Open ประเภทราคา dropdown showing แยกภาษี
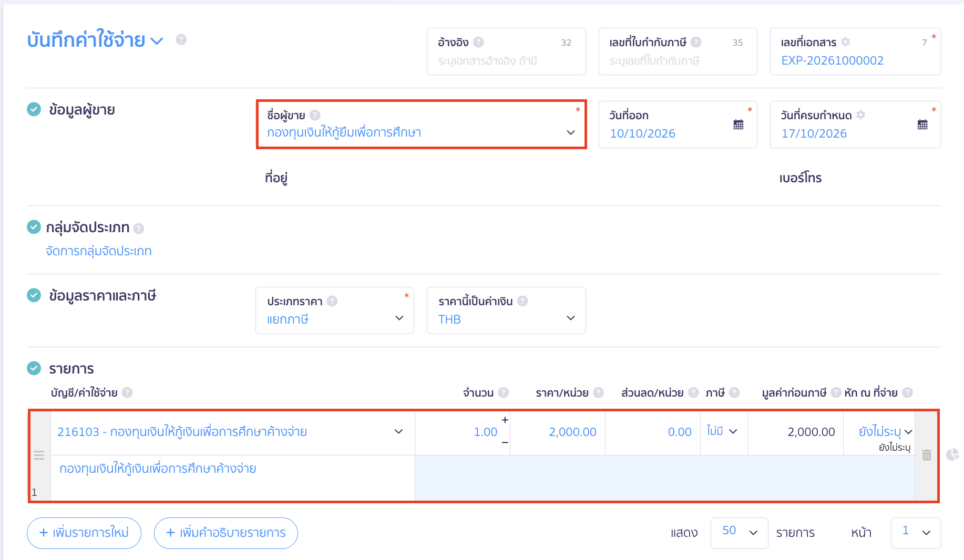The width and height of the screenshot is (964, 560). [x=335, y=310]
